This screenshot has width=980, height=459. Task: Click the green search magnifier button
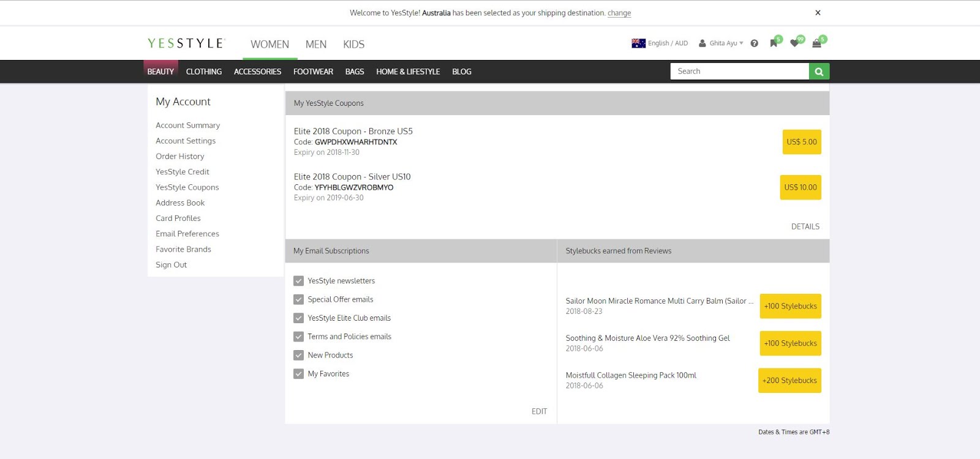(819, 72)
